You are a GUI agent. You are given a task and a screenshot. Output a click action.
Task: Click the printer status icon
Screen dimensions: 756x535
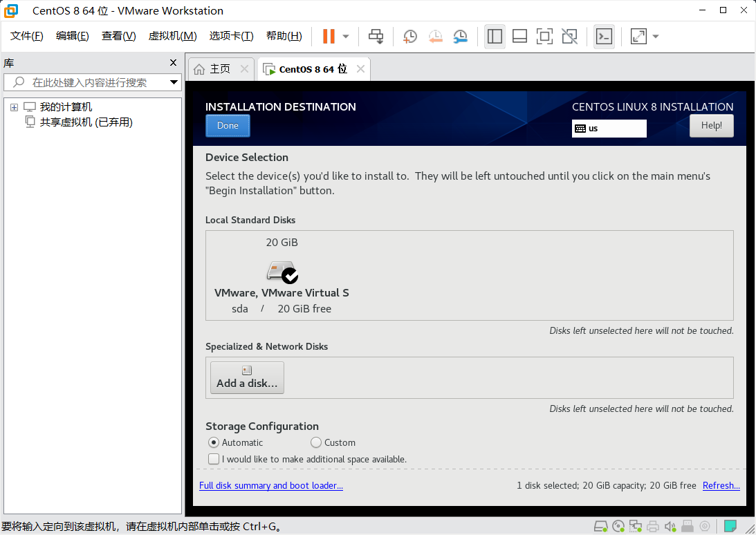[653, 526]
